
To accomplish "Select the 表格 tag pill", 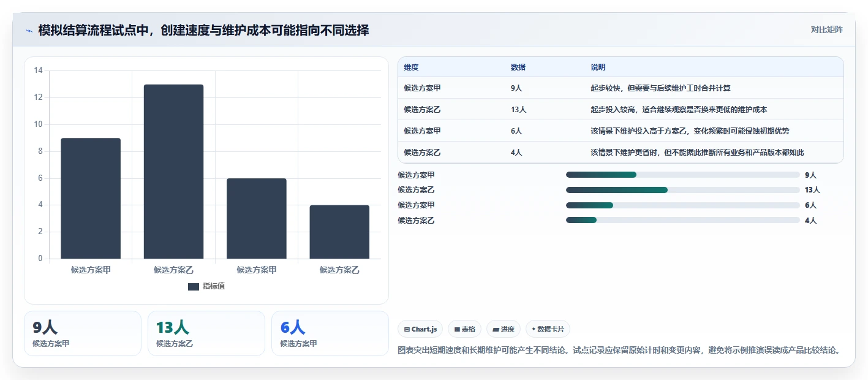I will [x=465, y=329].
